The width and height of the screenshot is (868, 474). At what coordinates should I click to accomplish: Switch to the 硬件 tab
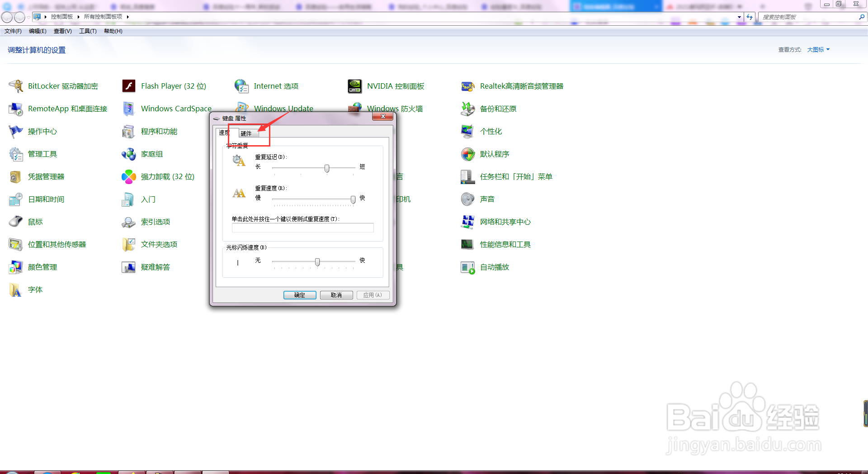tap(246, 133)
